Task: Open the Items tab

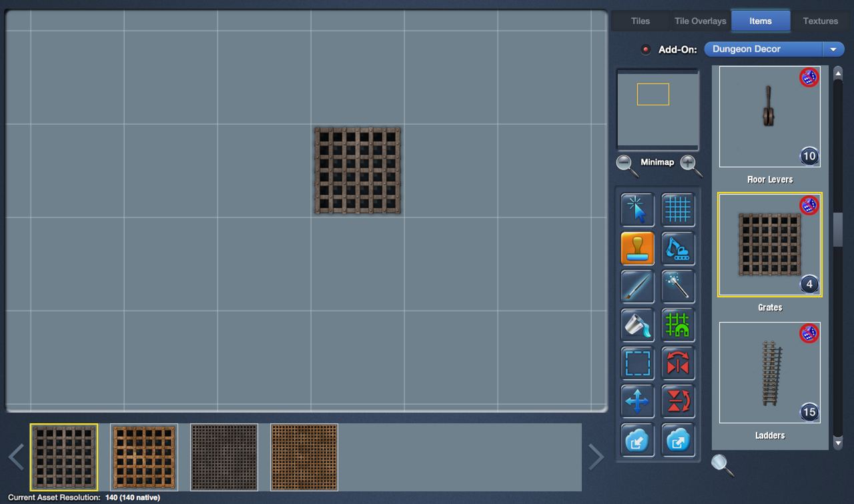Action: pos(761,21)
